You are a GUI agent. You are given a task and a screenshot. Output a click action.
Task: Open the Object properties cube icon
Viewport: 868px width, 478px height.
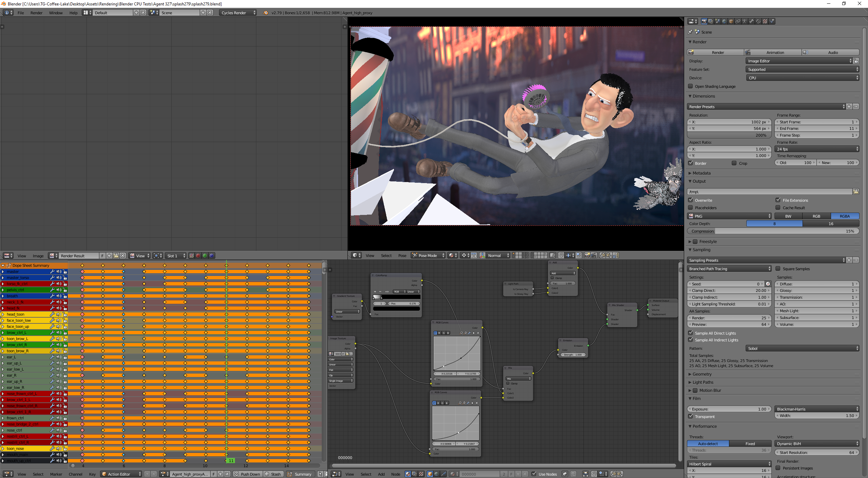(x=731, y=21)
